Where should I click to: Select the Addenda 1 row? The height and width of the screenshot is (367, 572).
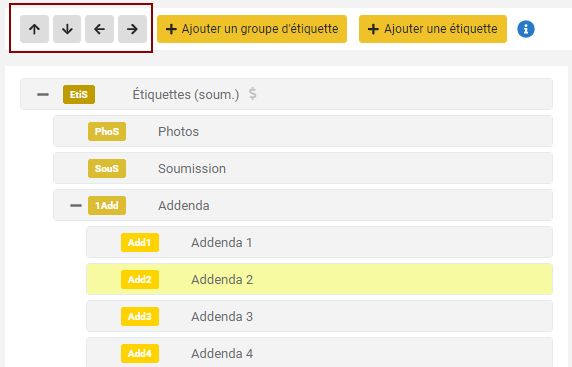tap(319, 243)
